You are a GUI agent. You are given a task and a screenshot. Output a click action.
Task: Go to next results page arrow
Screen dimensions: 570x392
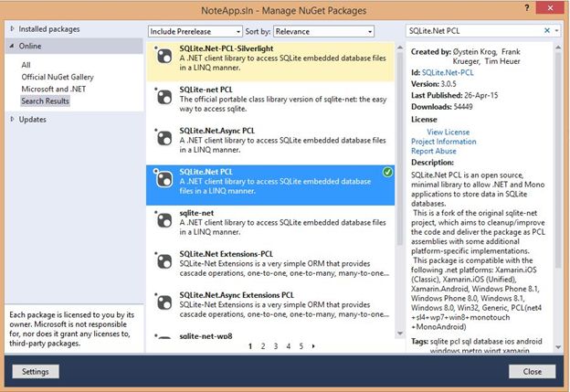point(313,346)
